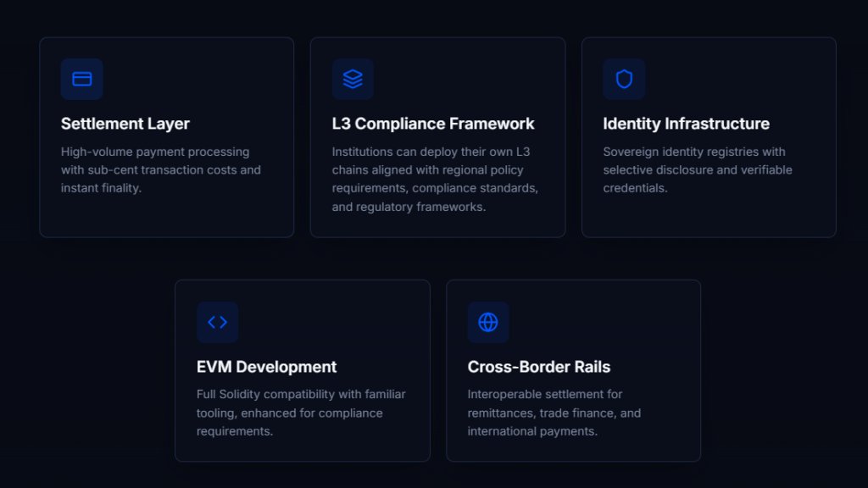Click the Full Solidity compatibility description
Image resolution: width=868 pixels, height=488 pixels.
point(301,413)
